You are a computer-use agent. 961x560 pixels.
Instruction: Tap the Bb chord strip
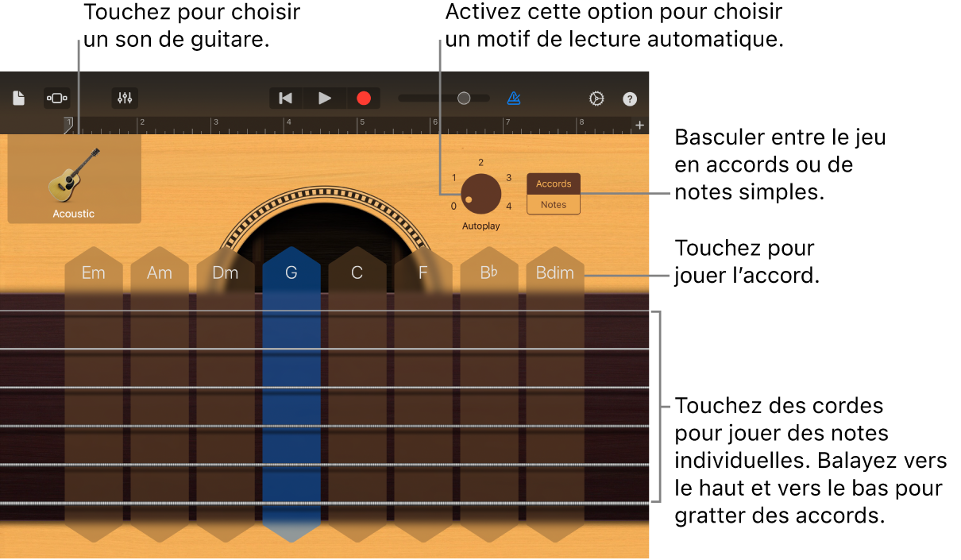pyautogui.click(x=488, y=272)
